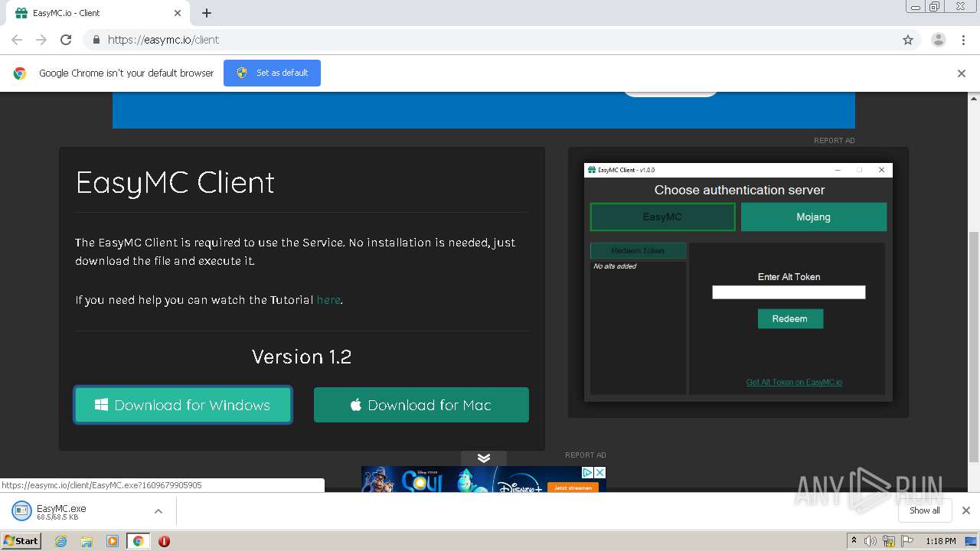Click the Show desktop button
Viewport: 980px width, 551px height.
point(972,541)
